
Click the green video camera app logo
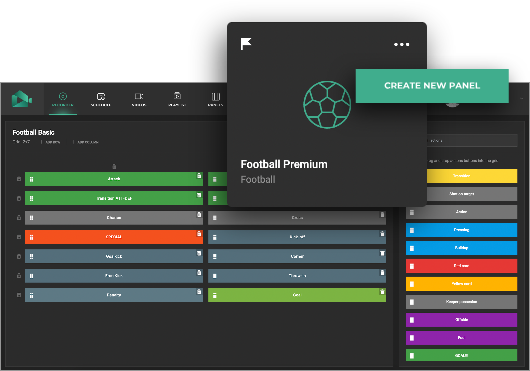(x=22, y=99)
